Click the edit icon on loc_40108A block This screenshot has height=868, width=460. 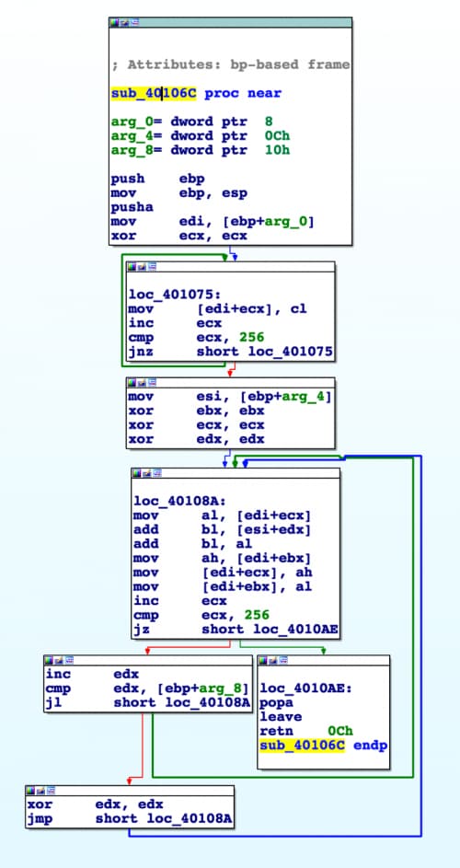[147, 473]
